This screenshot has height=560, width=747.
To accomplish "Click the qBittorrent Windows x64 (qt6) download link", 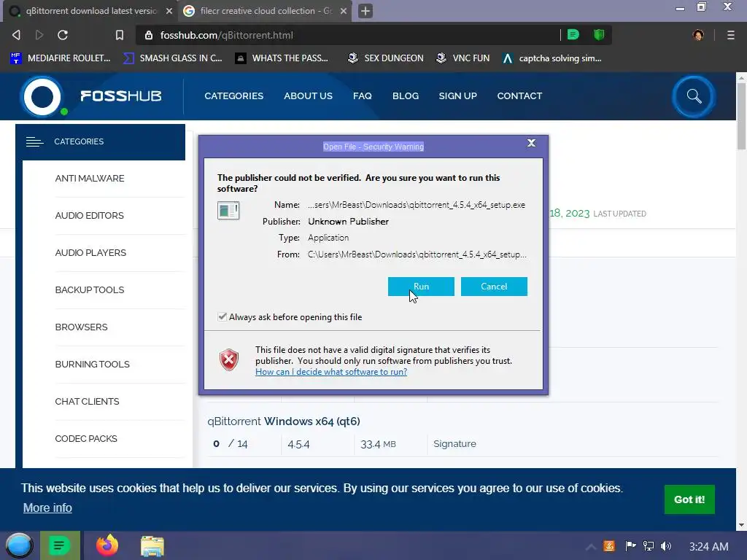I will (x=284, y=421).
